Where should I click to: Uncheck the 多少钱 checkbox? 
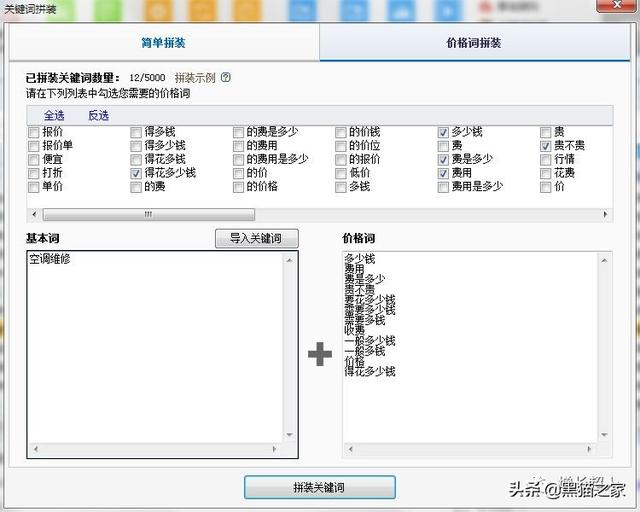pos(443,132)
